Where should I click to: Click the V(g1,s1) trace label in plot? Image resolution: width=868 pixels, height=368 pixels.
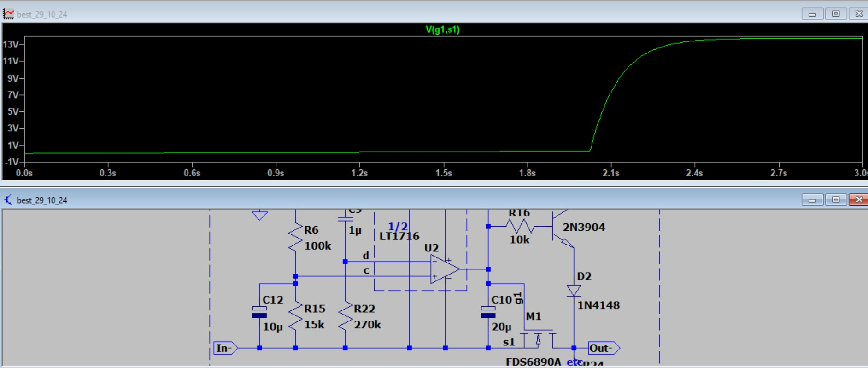(442, 29)
